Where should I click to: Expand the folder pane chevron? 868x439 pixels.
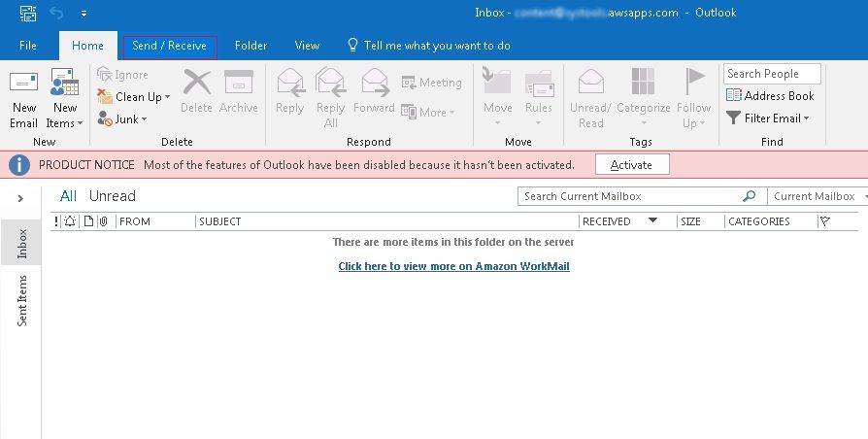20,198
